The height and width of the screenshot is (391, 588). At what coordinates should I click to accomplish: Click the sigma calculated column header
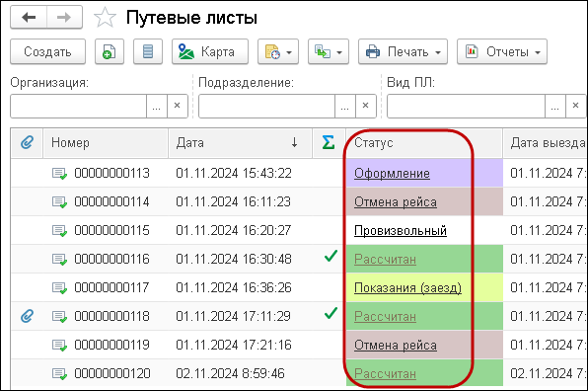[x=329, y=142]
